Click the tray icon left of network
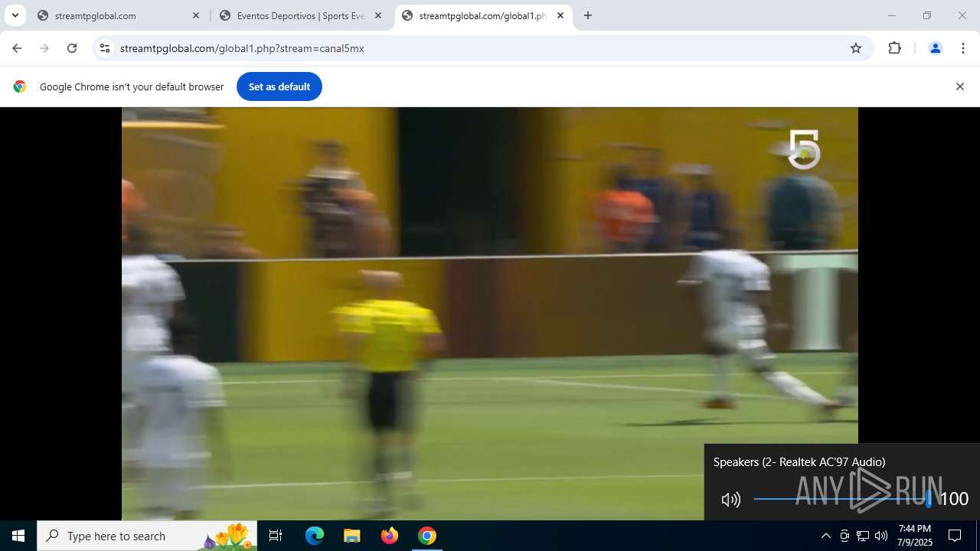Viewport: 980px width, 551px height. pyautogui.click(x=844, y=536)
